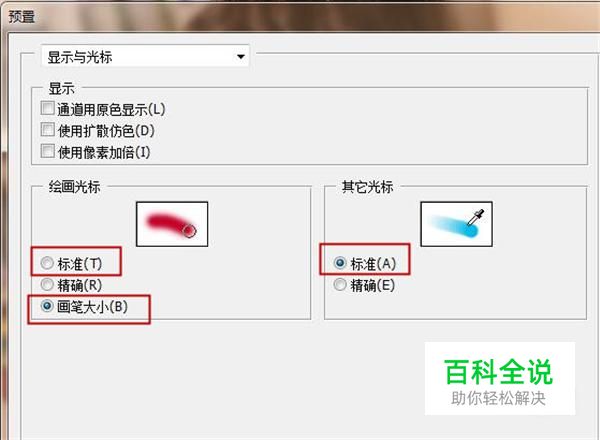Click the blue stroke other-cursor preview
600x440 pixels.
coord(456,224)
